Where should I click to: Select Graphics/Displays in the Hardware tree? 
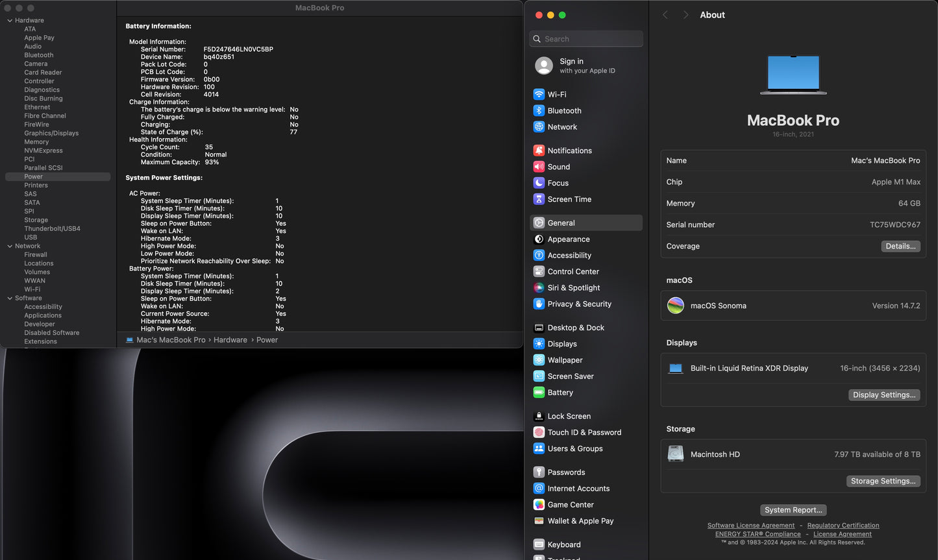[x=51, y=133]
